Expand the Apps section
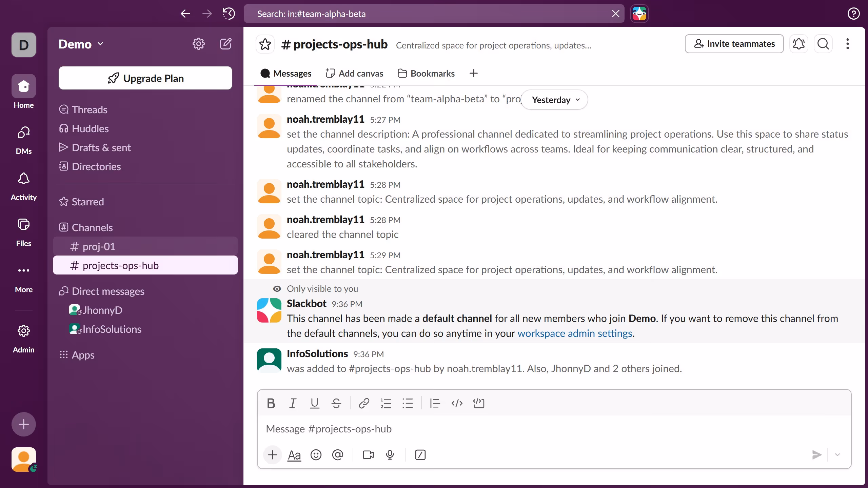 tap(77, 355)
